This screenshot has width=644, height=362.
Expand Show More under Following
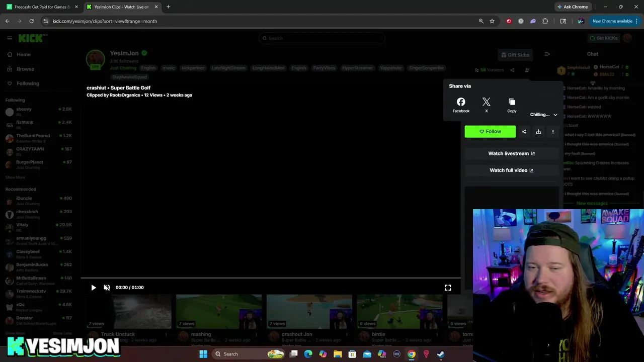point(15,177)
